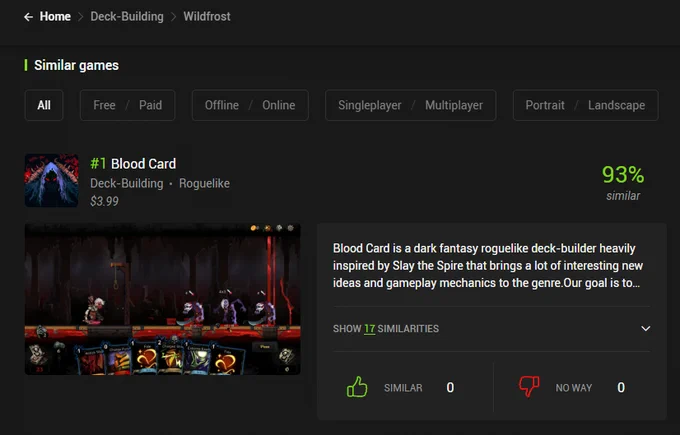Click the SIMILAR label

click(403, 388)
